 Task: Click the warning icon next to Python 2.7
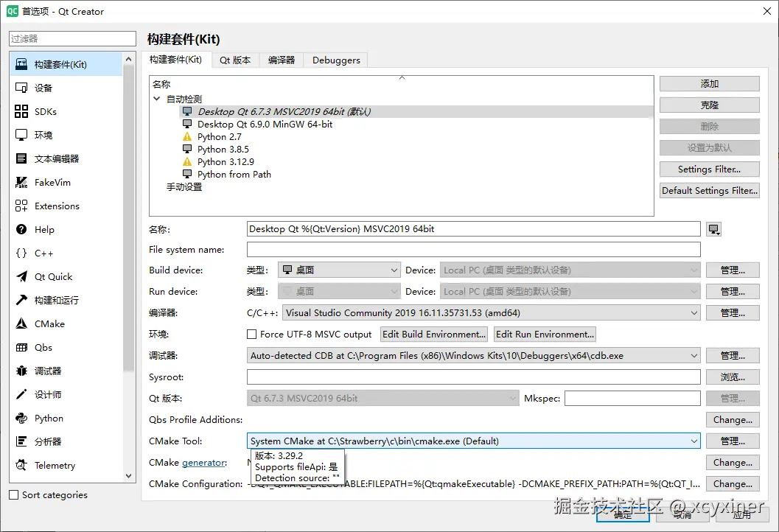point(187,136)
